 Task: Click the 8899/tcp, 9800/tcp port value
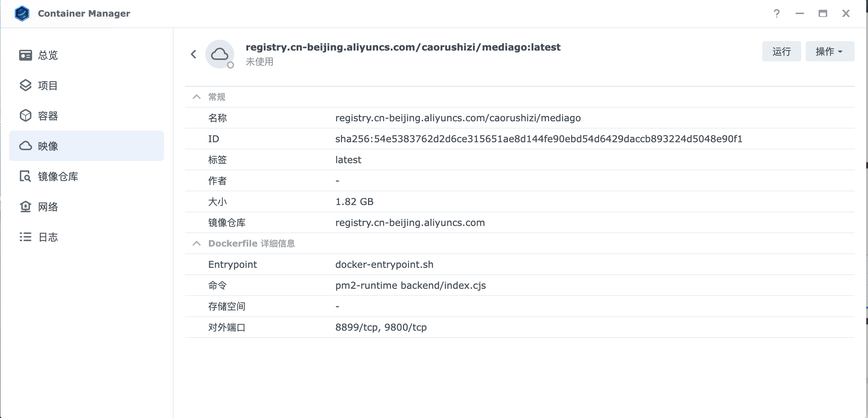point(381,327)
